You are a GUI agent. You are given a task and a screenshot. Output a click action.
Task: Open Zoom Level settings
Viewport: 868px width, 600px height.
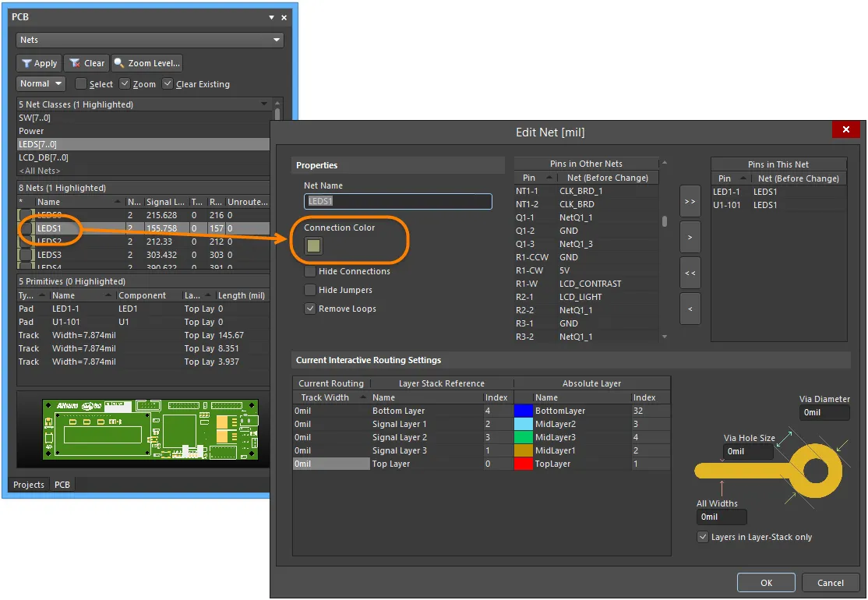[147, 63]
